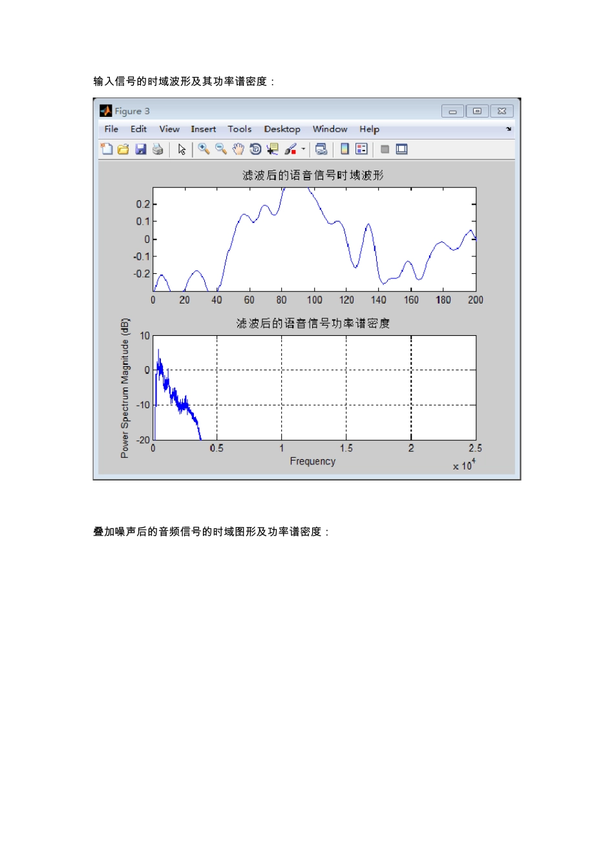Click the lower plot title 滤波后的语音信号功率谱密度

313,323
